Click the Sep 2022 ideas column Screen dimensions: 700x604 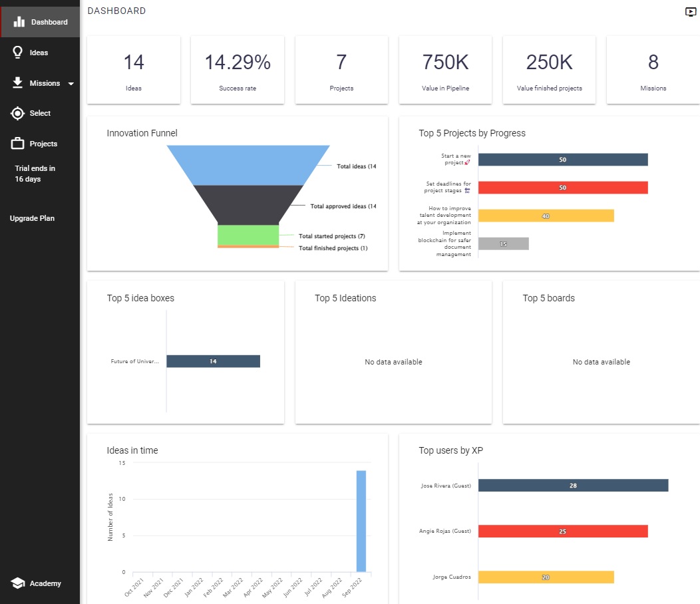click(x=361, y=521)
